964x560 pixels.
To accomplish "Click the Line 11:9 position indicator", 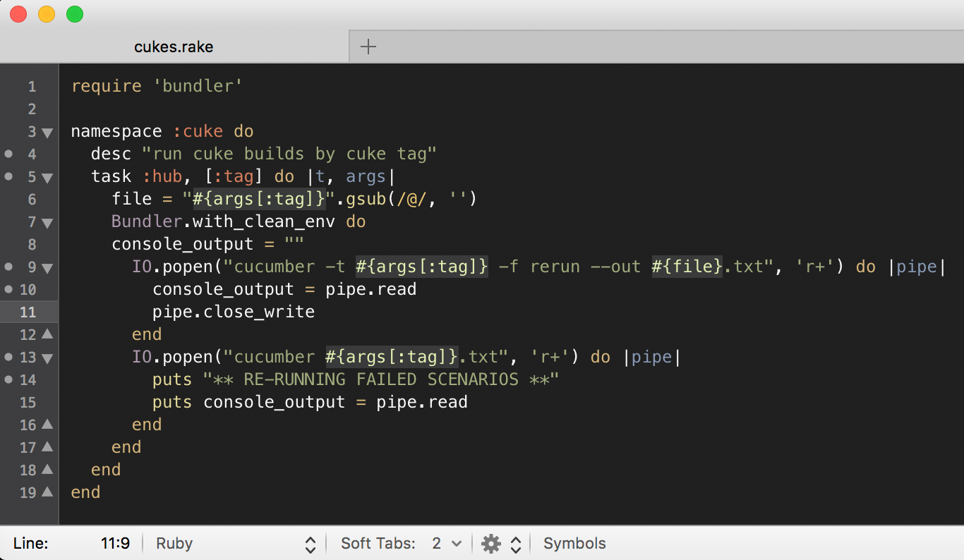I will [x=71, y=544].
